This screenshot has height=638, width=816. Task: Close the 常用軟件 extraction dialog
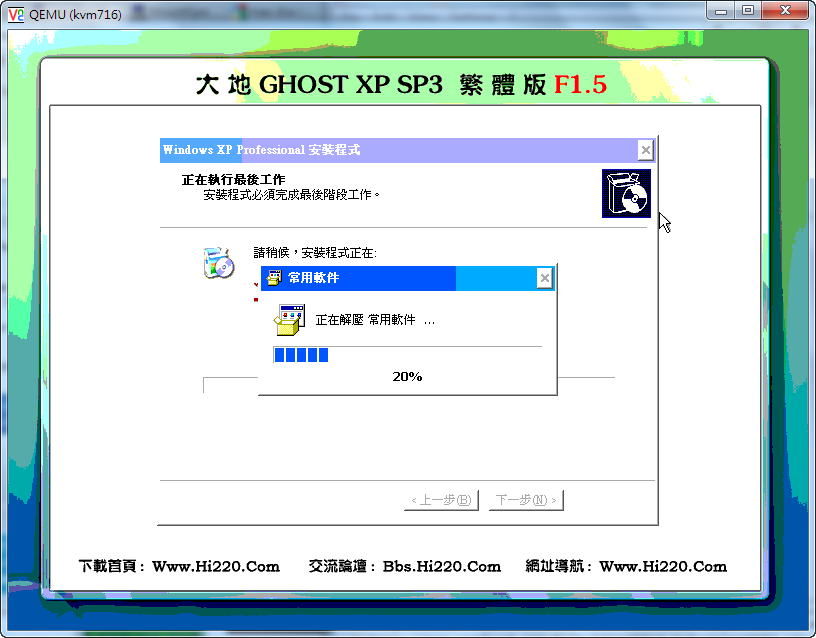544,278
